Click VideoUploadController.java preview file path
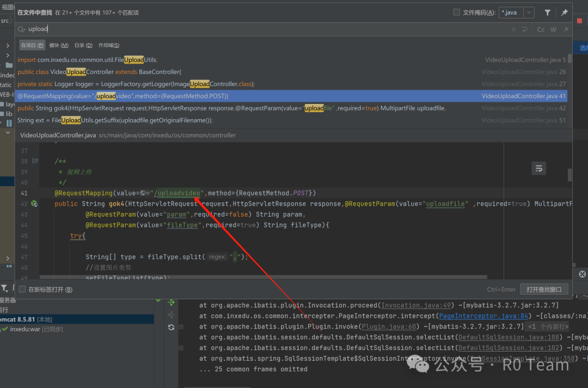 coord(128,136)
